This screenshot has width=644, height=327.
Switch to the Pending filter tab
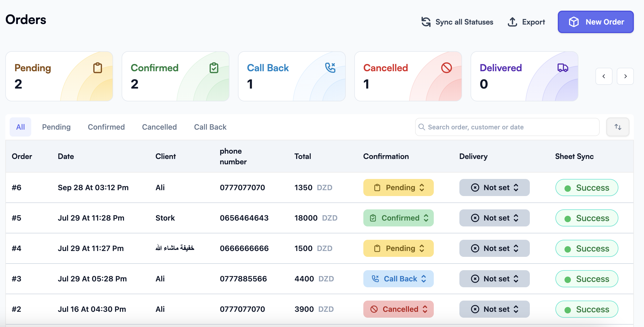pos(56,127)
